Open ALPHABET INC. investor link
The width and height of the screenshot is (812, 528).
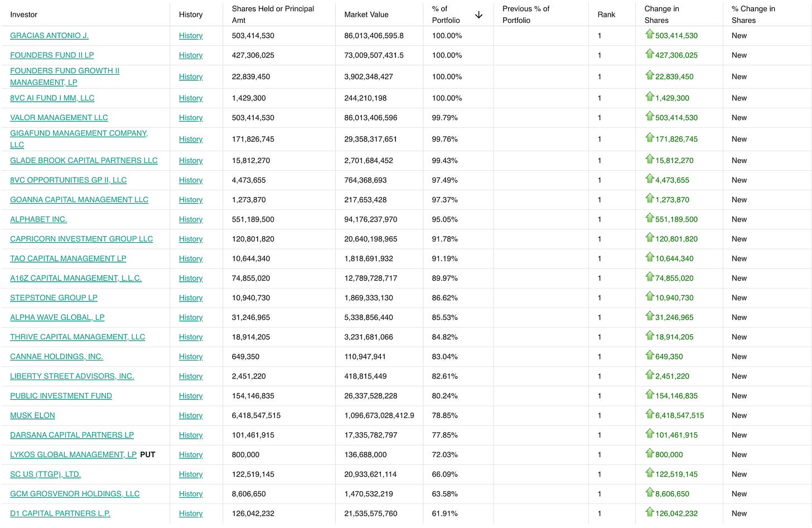click(x=38, y=219)
